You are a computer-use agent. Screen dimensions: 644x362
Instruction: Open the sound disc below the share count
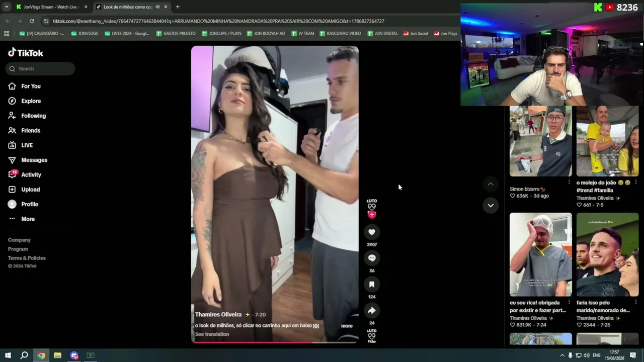372,336
